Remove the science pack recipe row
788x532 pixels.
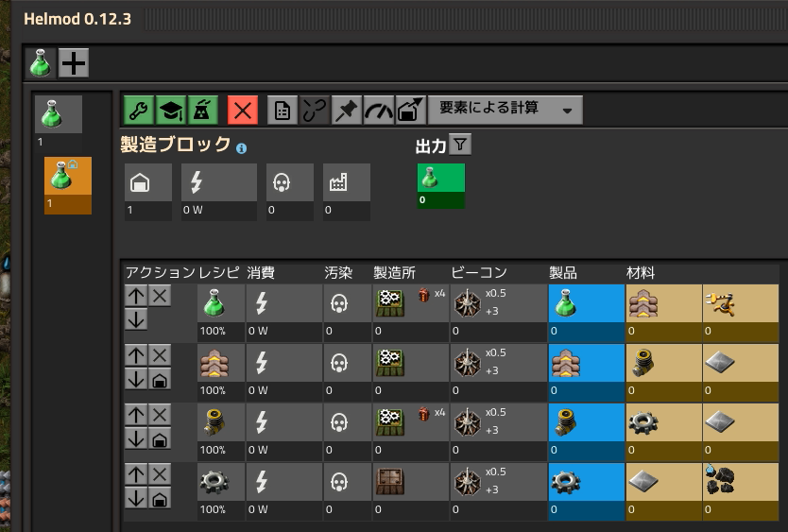160,296
